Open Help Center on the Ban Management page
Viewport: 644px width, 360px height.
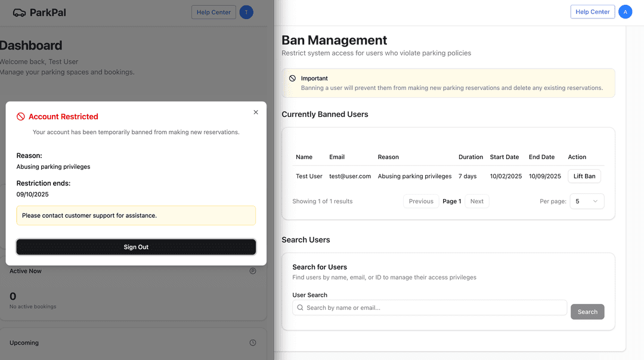[x=592, y=11]
